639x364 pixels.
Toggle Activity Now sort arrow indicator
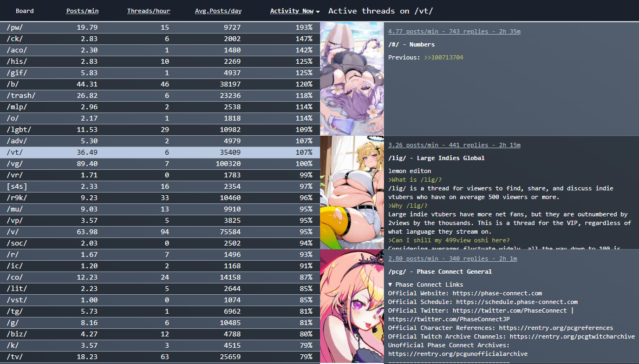pyautogui.click(x=318, y=12)
